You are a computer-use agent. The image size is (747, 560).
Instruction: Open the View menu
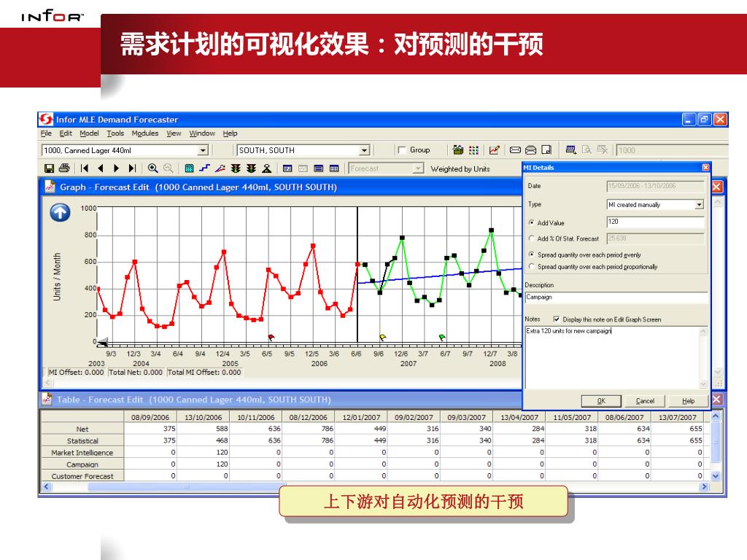point(174,133)
